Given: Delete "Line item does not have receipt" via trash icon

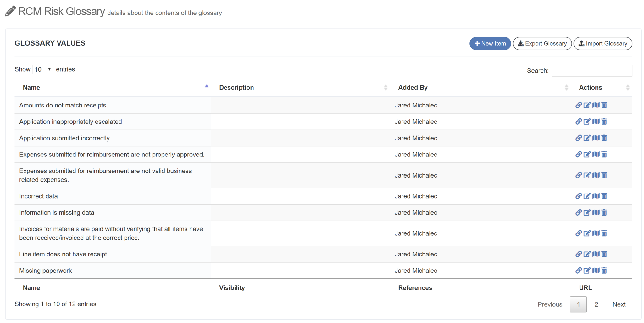Looking at the screenshot, I should [604, 254].
